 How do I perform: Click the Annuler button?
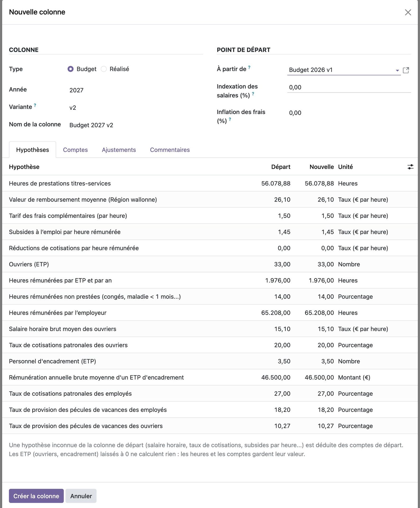[x=81, y=496]
